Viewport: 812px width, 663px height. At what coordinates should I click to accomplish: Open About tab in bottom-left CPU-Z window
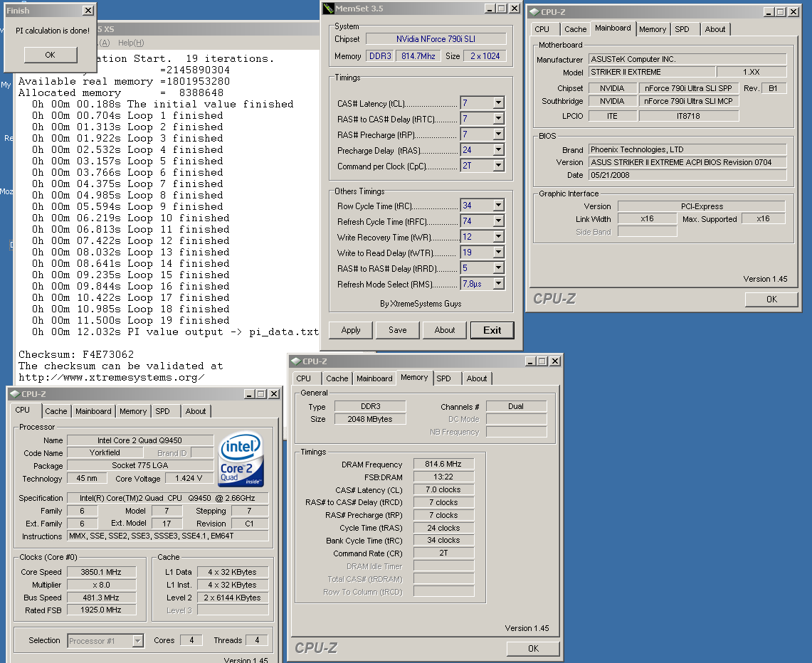pyautogui.click(x=195, y=411)
